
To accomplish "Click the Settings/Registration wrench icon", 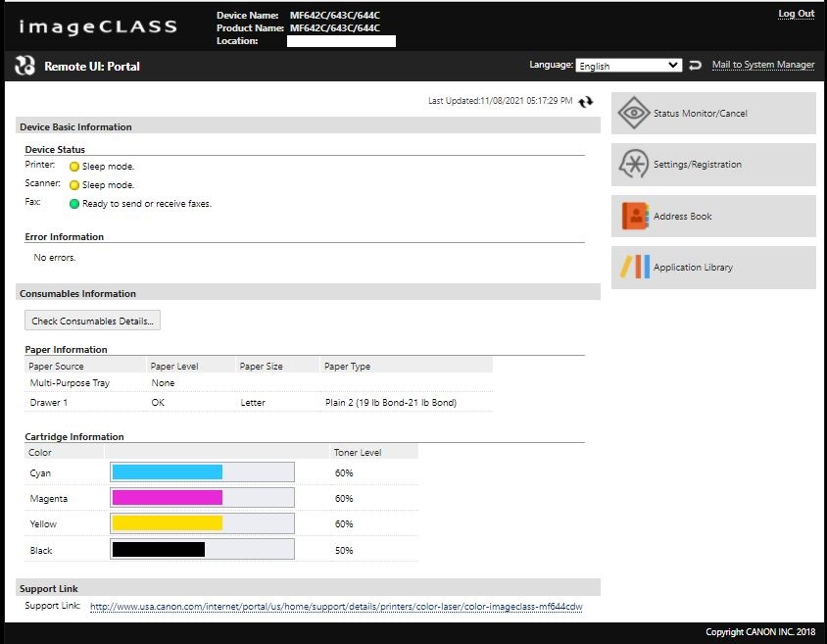I will 634,165.
